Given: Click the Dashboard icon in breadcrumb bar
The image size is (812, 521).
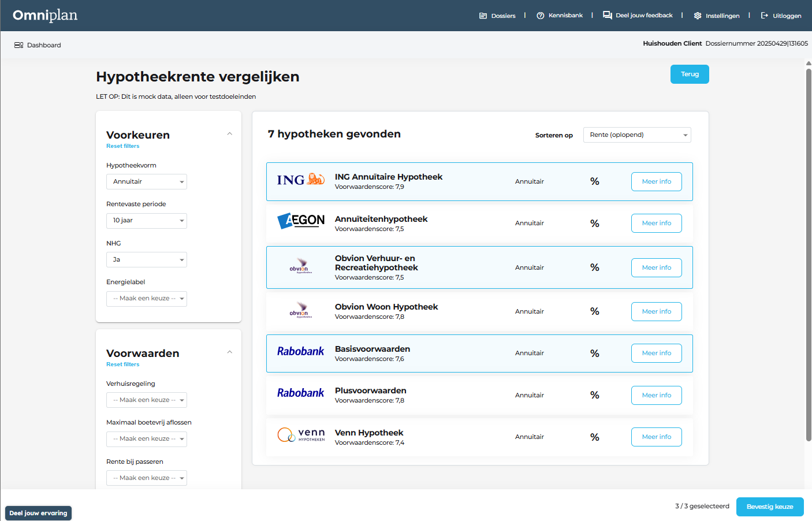Looking at the screenshot, I should 19,45.
